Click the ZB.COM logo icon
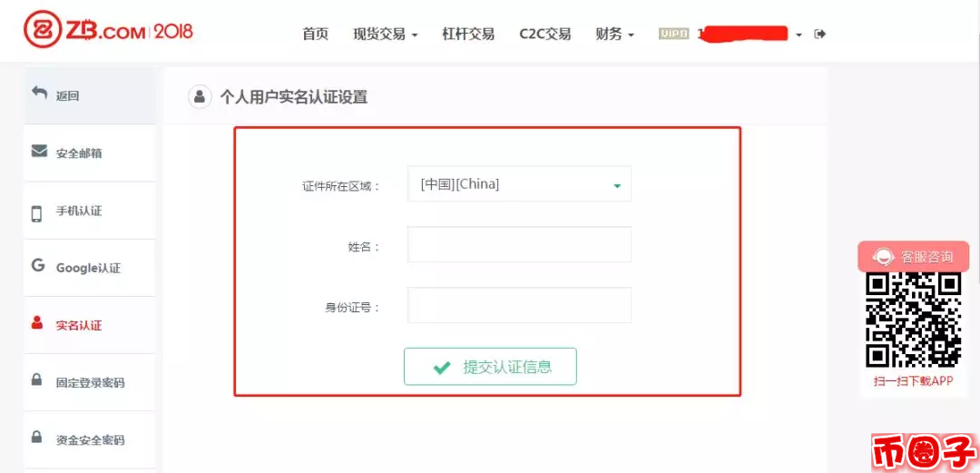This screenshot has width=980, height=473. [x=44, y=29]
